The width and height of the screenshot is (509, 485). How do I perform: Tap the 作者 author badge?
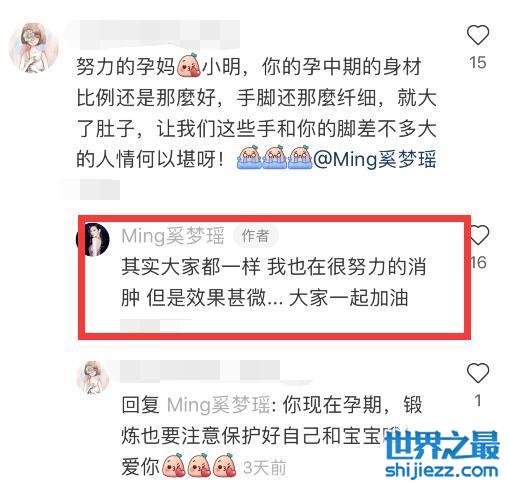coord(255,236)
